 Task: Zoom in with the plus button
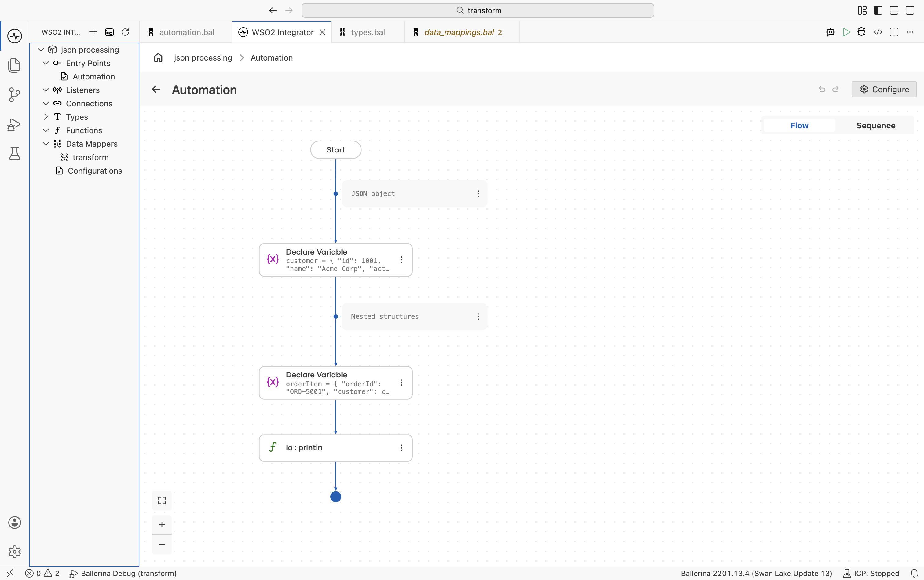pyautogui.click(x=162, y=524)
